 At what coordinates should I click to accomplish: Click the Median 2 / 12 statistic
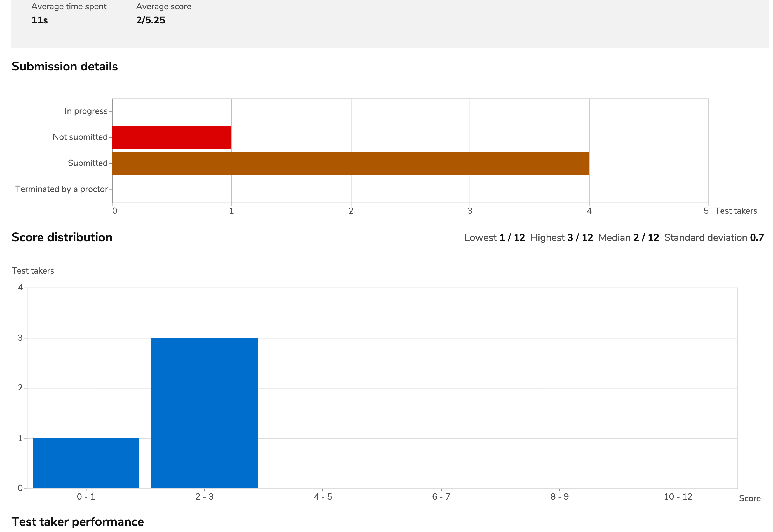click(629, 238)
